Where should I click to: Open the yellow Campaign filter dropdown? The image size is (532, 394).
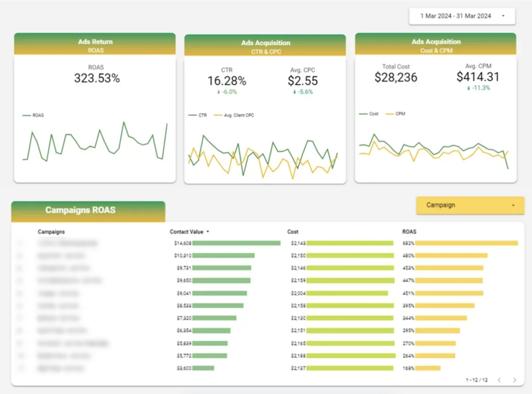[x=469, y=206]
